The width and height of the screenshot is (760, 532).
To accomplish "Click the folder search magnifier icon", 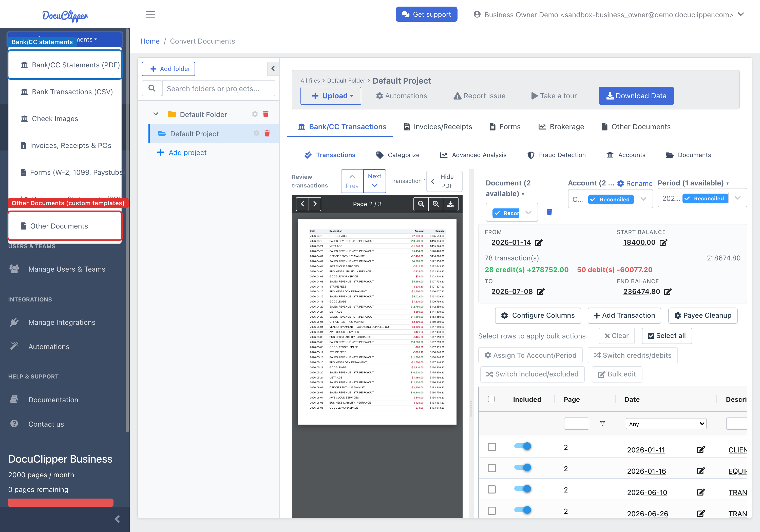I will pyautogui.click(x=152, y=88).
